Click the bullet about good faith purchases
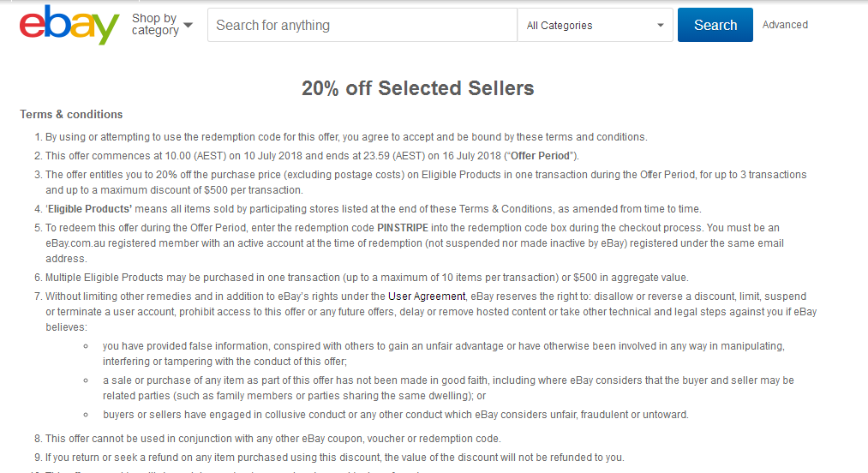 coord(448,387)
